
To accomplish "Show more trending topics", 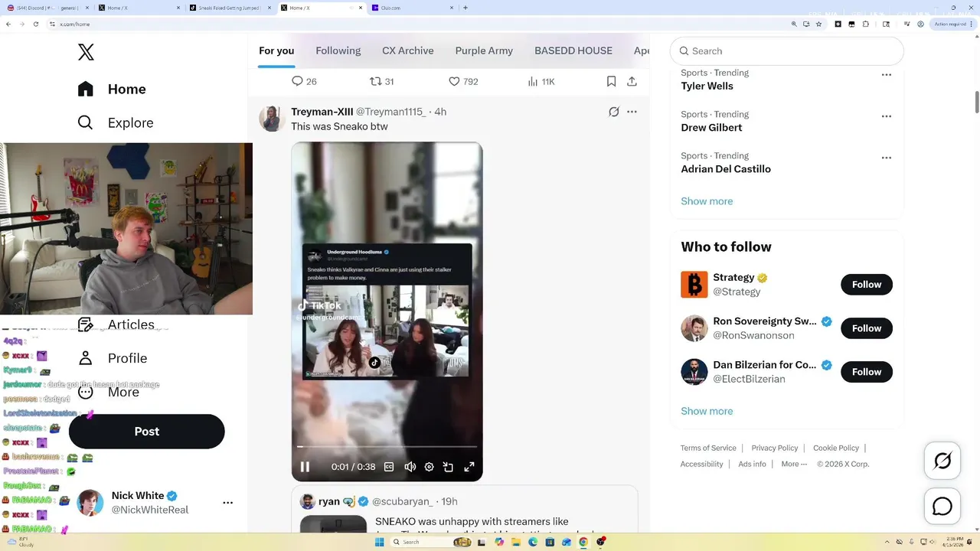I will (x=707, y=201).
